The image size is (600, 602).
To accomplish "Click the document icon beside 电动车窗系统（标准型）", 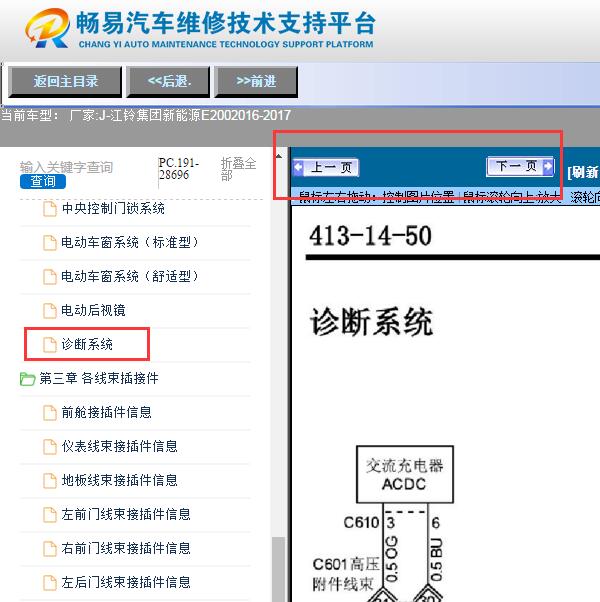I will [x=50, y=243].
